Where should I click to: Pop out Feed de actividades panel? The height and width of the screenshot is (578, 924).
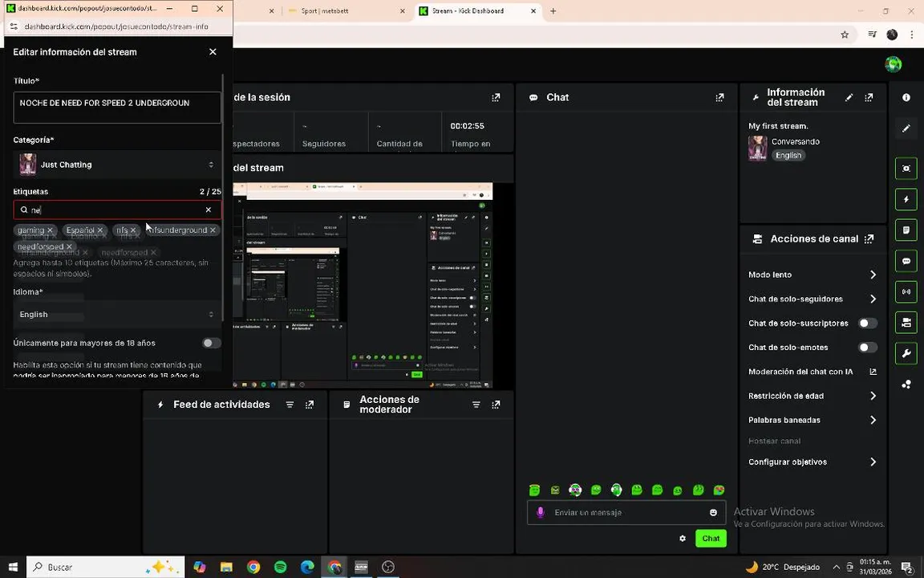(x=310, y=405)
